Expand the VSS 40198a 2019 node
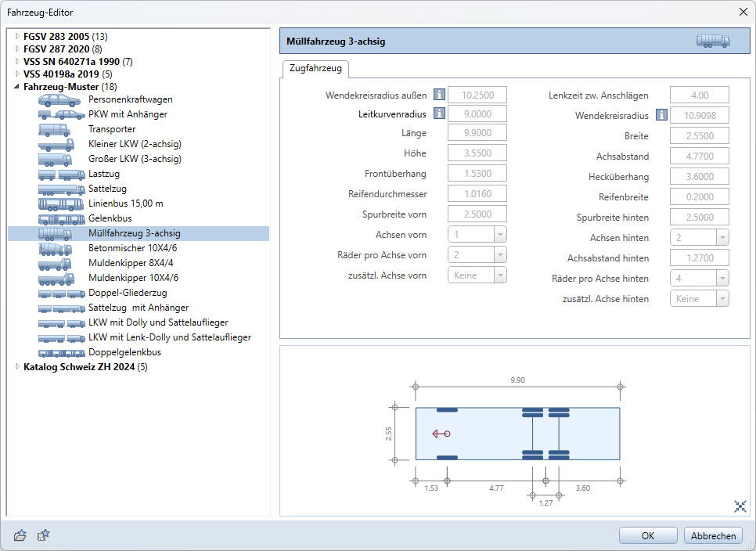Viewport: 756px width, 551px height. click(x=17, y=74)
